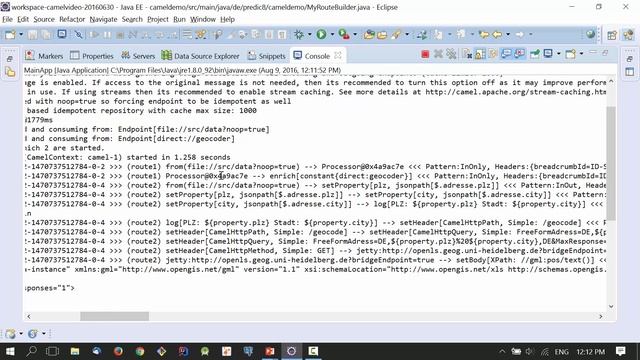Click the Save toolbar icon
640x360 pixels.
coord(32,35)
